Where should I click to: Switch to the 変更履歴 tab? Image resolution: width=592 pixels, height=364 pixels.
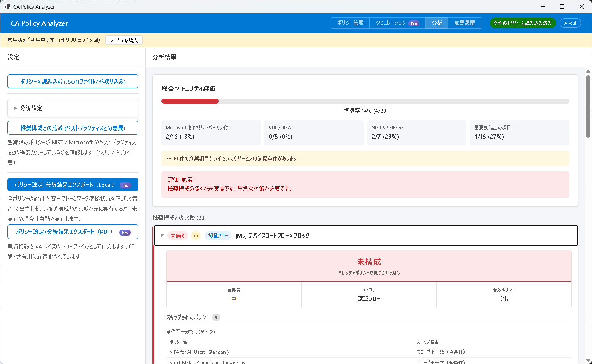(464, 23)
